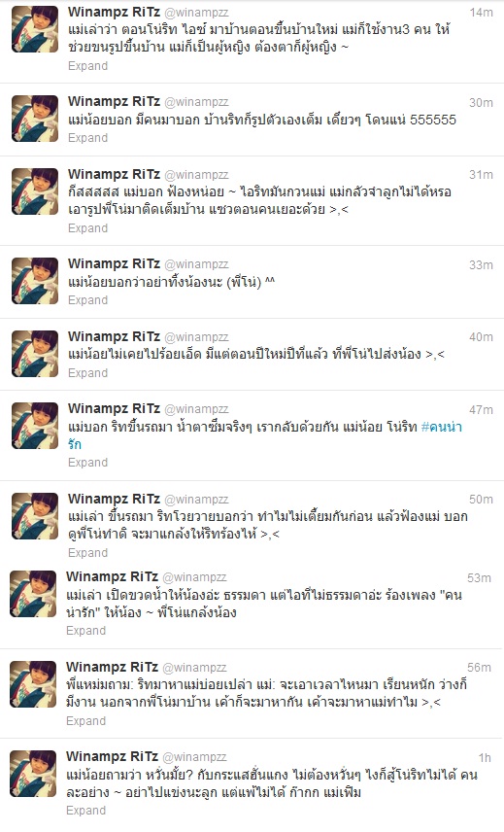Screen dimensions: 504x832
Task: Open profile picture of 33m tweet
Action: point(35,281)
